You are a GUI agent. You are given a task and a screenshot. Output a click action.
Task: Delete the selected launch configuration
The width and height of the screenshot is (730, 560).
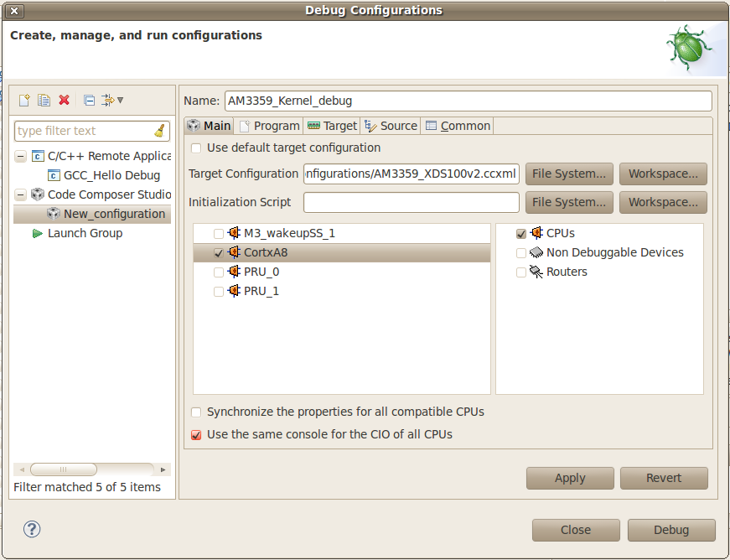click(x=64, y=100)
